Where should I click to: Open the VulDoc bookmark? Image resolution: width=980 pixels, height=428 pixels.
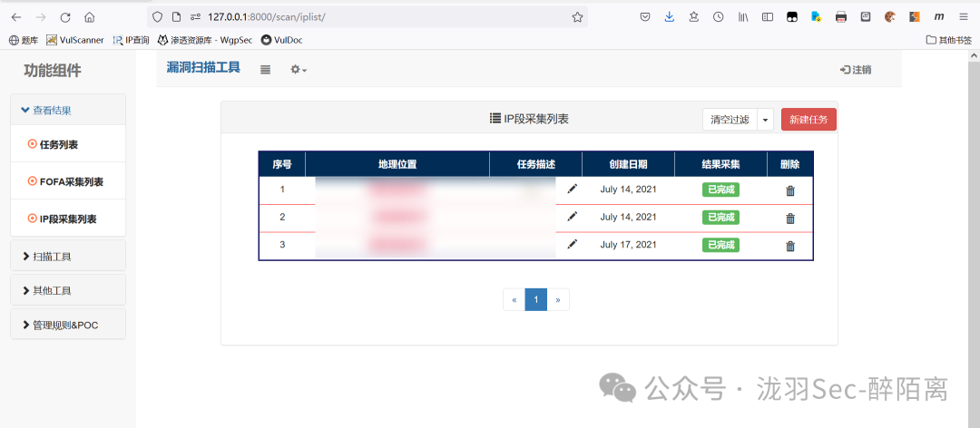(x=282, y=40)
